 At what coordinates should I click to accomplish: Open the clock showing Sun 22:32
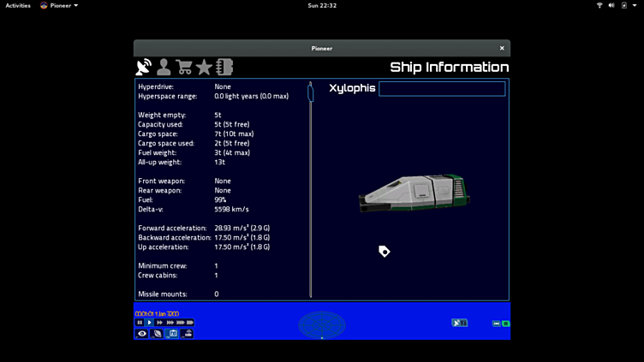pyautogui.click(x=322, y=5)
